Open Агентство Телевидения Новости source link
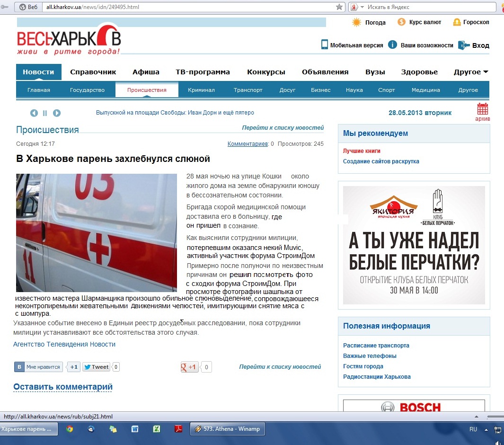 click(x=64, y=344)
